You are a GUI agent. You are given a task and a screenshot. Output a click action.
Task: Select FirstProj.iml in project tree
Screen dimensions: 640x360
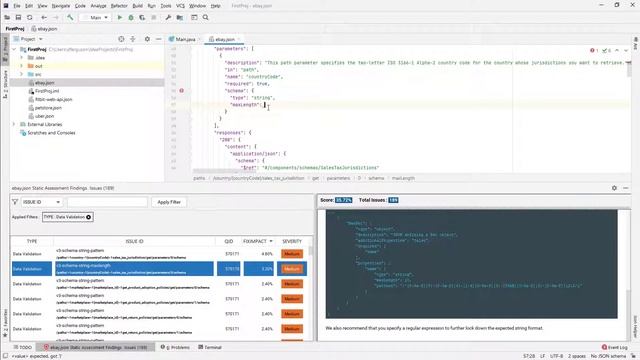click(x=47, y=91)
